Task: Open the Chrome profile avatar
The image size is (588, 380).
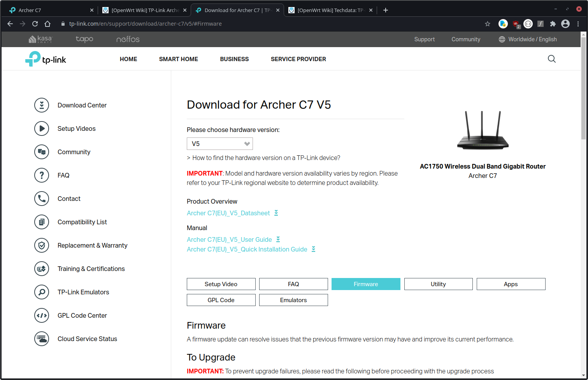Action: coord(565,24)
